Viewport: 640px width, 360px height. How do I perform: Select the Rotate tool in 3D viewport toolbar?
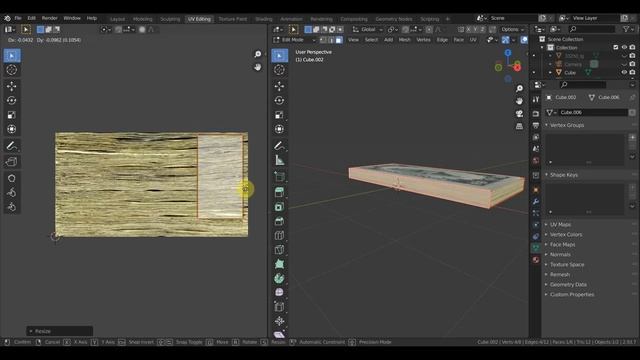(280, 100)
